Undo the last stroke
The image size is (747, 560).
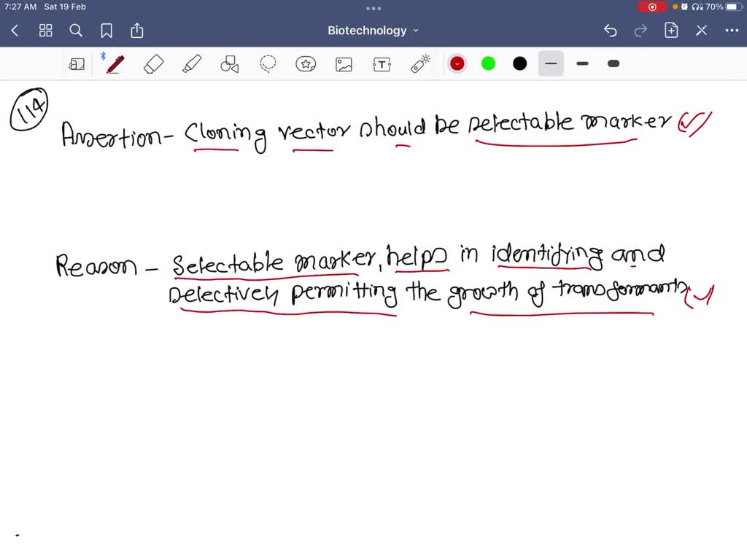point(611,31)
